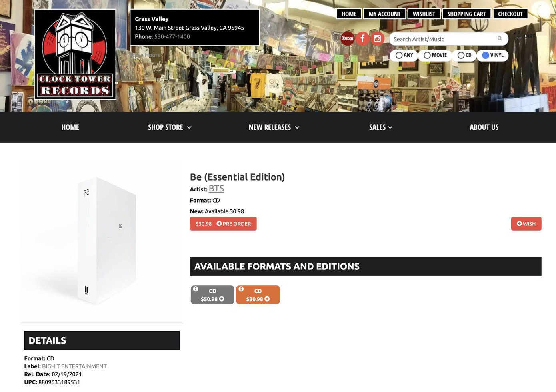Click the $30.98 PRE ORDER button

click(x=223, y=224)
